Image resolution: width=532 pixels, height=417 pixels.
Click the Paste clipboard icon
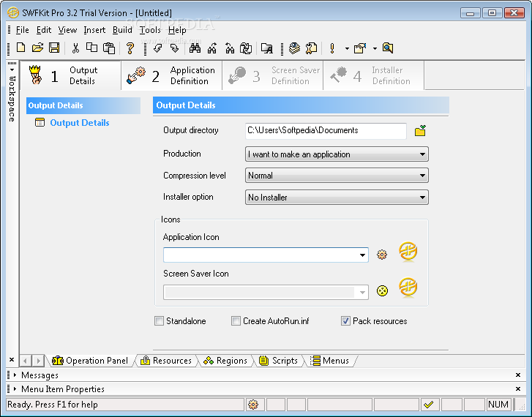pos(109,48)
